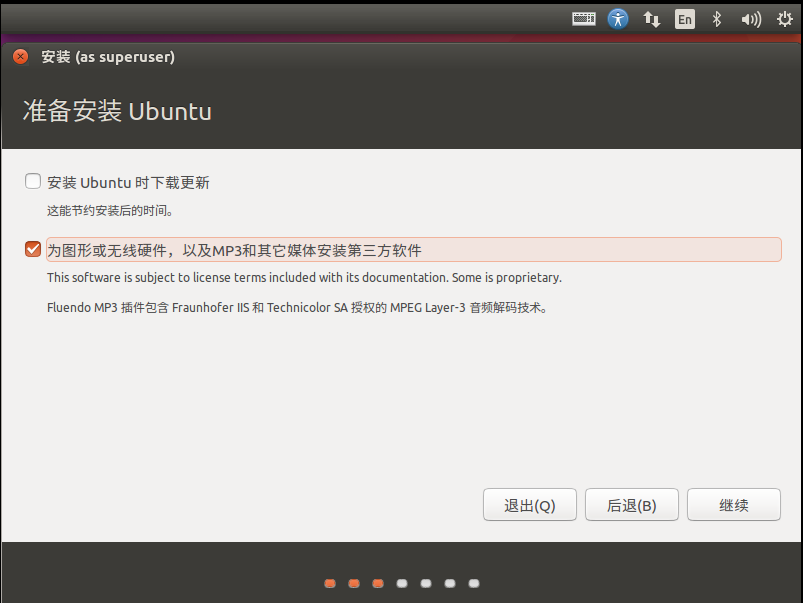Click the Bluetooth status icon
This screenshot has height=603, width=803.
717,18
